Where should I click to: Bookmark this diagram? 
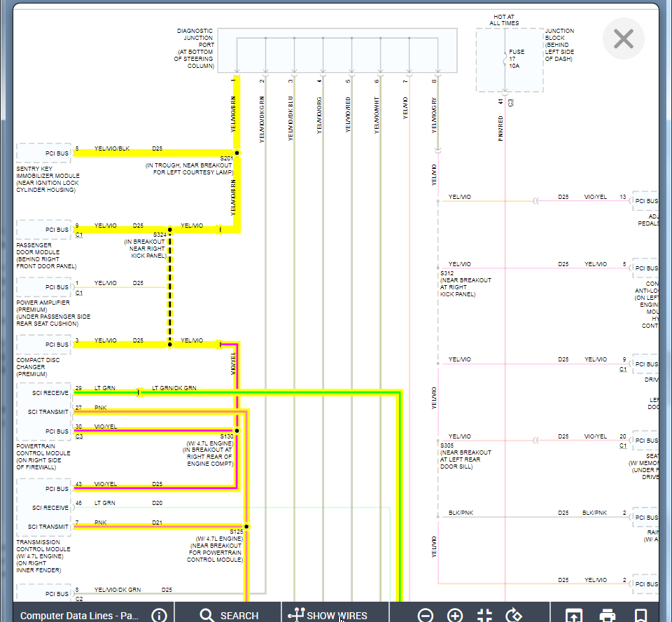point(640,615)
